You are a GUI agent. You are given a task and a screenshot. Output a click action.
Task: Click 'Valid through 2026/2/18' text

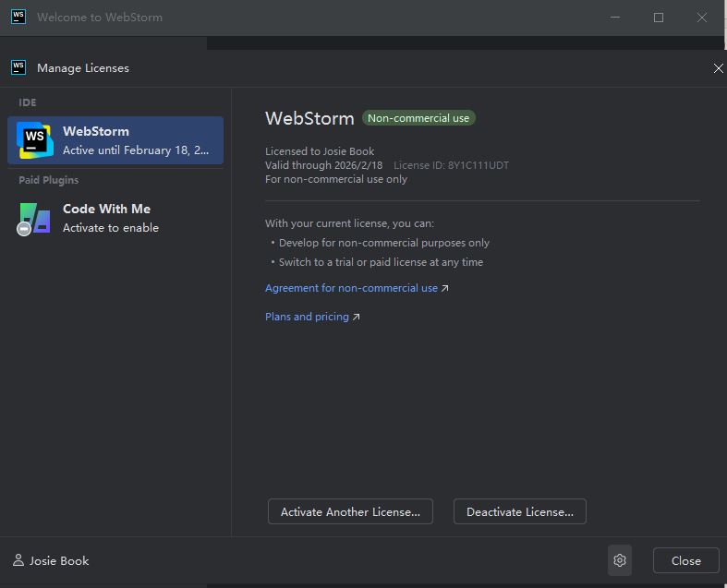point(323,165)
